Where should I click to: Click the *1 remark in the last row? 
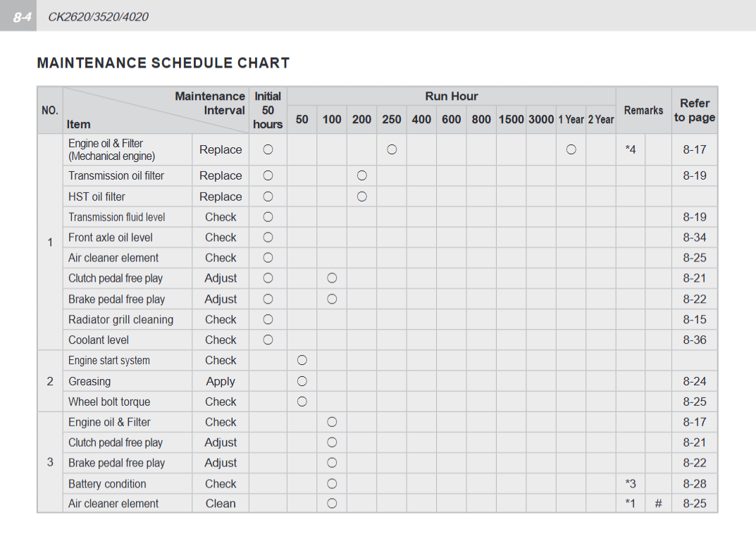point(630,504)
